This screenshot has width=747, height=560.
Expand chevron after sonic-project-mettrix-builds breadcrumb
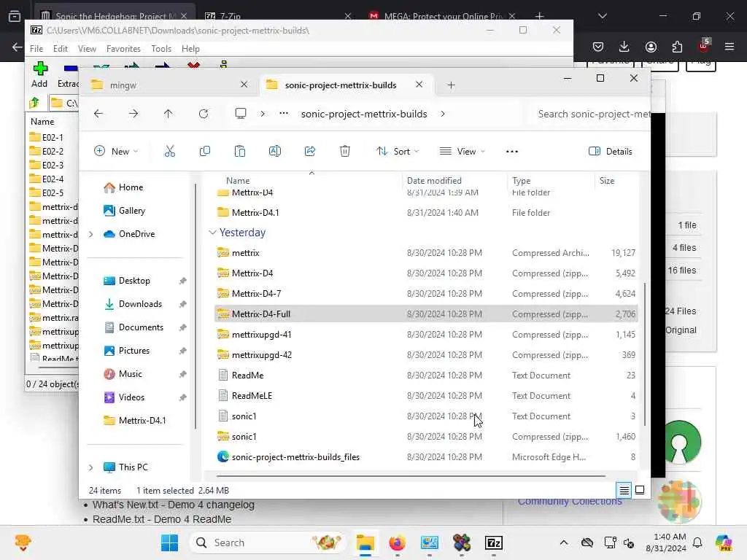tap(443, 114)
